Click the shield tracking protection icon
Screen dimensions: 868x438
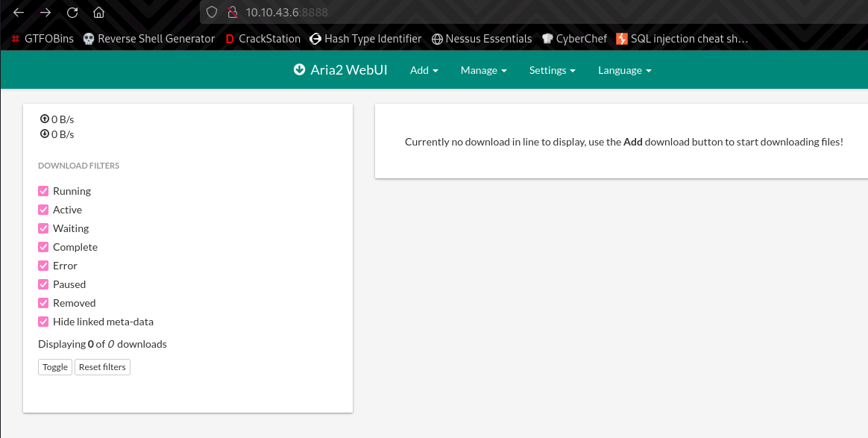pos(212,12)
